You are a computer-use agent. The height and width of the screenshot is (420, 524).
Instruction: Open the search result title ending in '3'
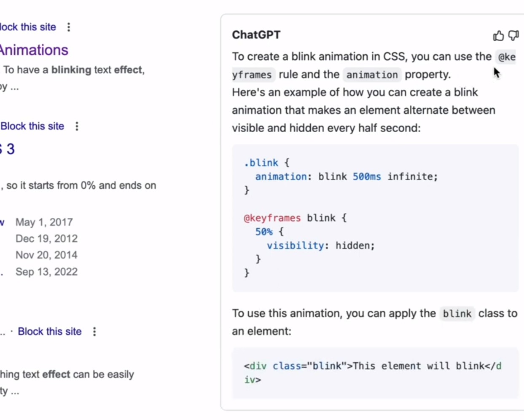pyautogui.click(x=8, y=149)
